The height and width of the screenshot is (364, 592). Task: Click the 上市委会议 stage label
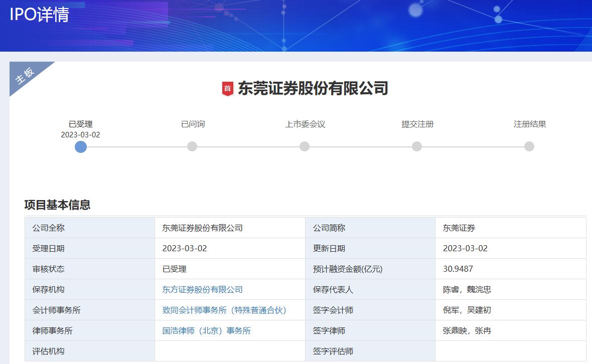305,124
